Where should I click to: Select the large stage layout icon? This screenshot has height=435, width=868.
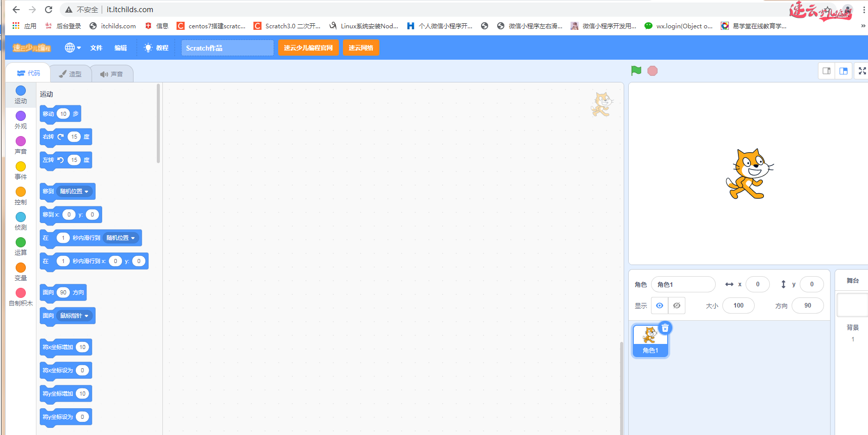coord(843,71)
